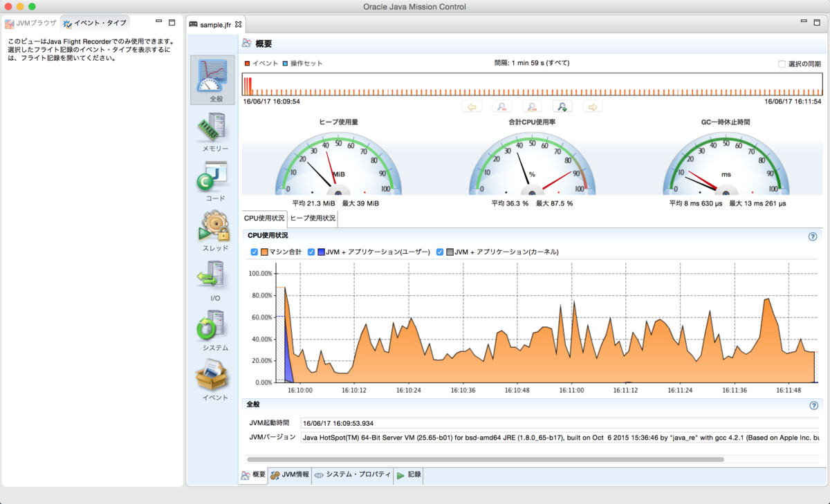Screen dimensions: 830x504
Task: Select the イベント (Events) sidebar icon
Action: click(x=213, y=375)
